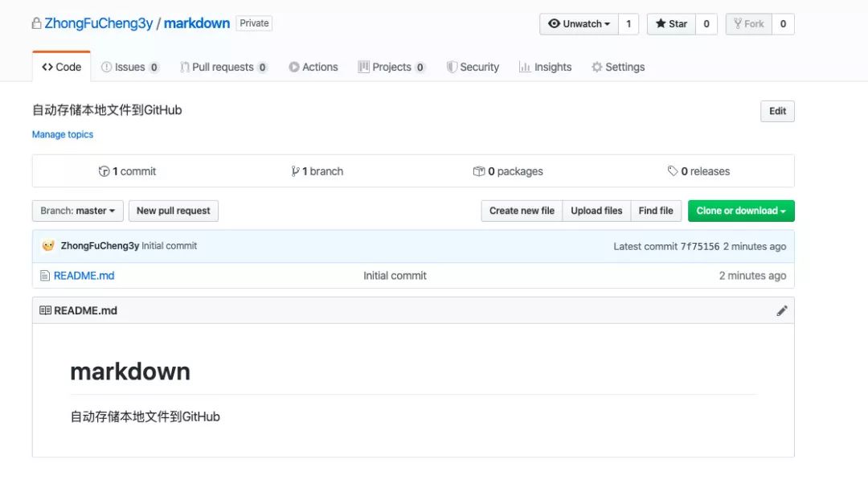This screenshot has height=488, width=868.
Task: Click the markdown heading in README
Action: pyautogui.click(x=130, y=371)
